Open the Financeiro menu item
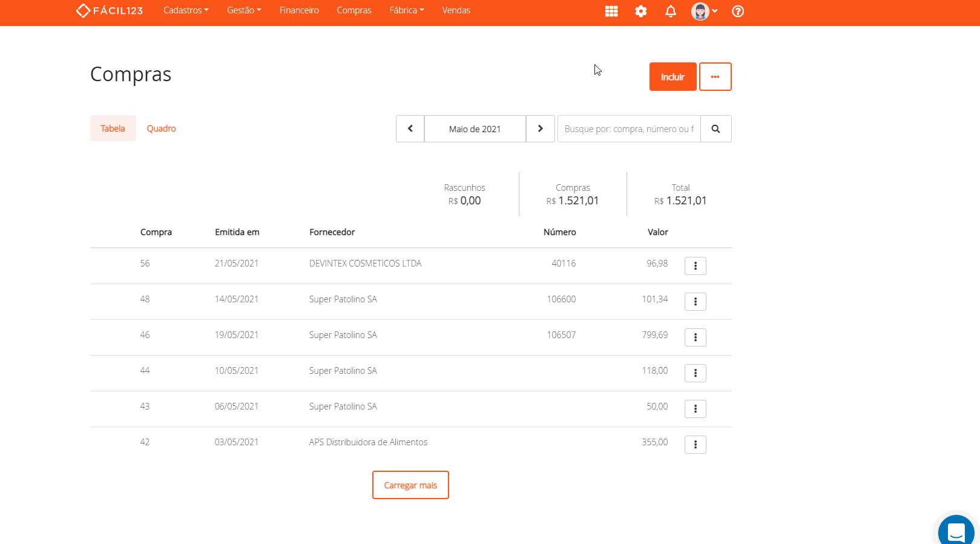This screenshot has width=980, height=544. [x=299, y=10]
